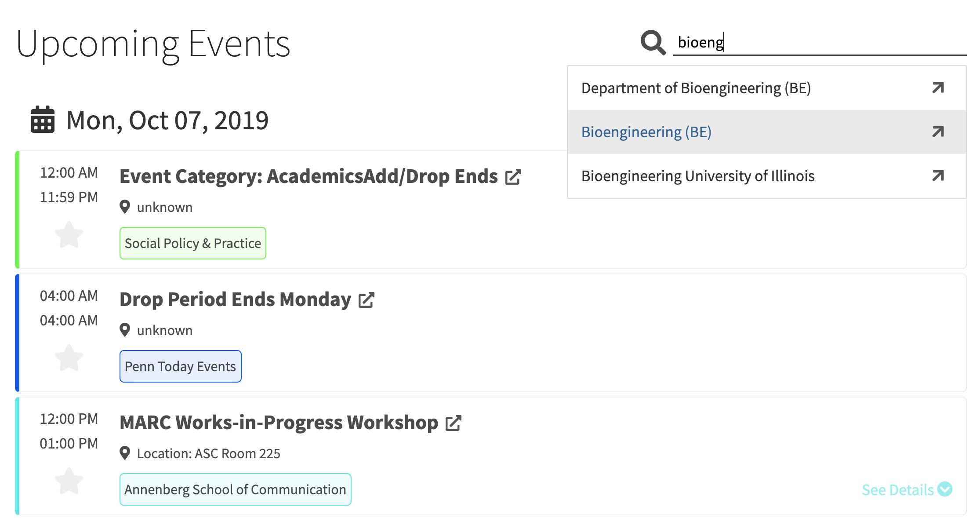Click the Social Policy & Practice tag

pyautogui.click(x=192, y=243)
